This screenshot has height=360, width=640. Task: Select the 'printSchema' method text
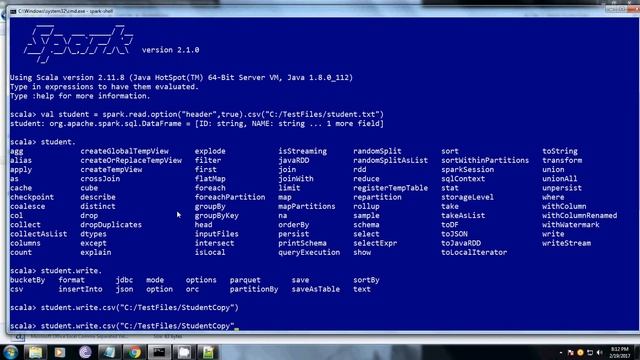tap(302, 243)
